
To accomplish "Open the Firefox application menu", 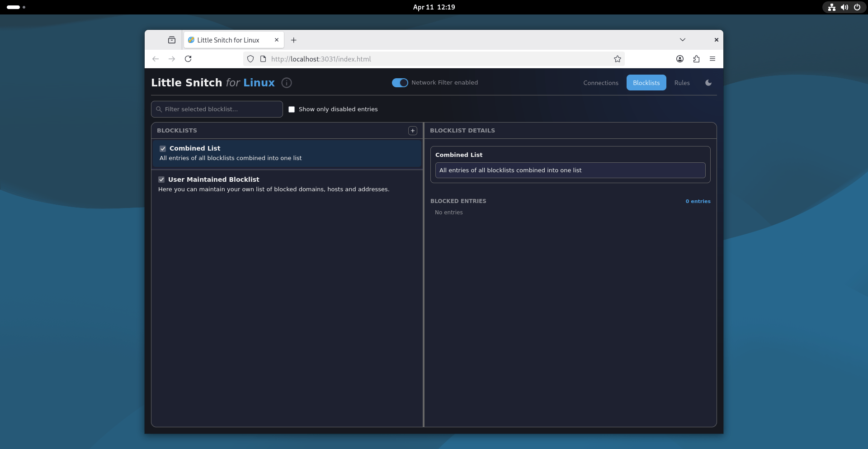I will pos(712,59).
